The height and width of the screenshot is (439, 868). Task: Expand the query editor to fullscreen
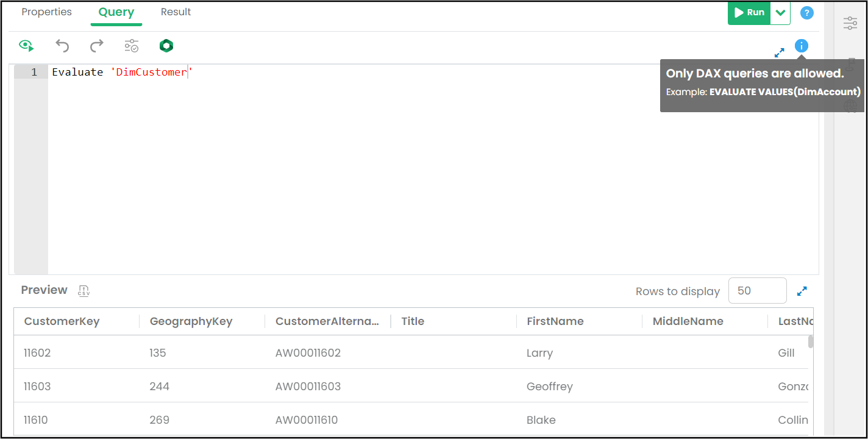[x=779, y=53]
